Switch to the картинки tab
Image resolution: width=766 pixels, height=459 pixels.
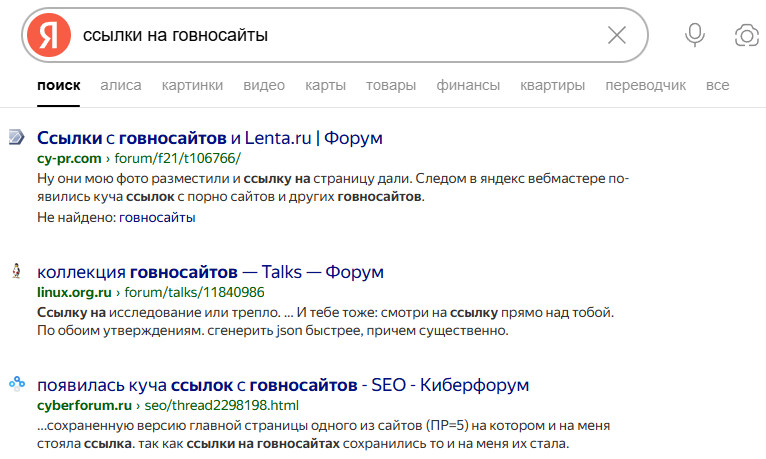tap(192, 86)
